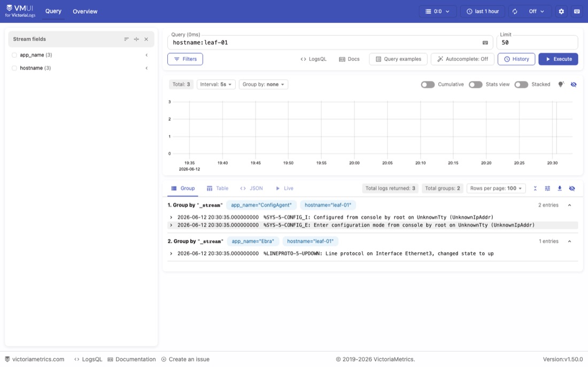The image size is (588, 367).
Task: Expand the SYS-5-CONFIG_E log entry
Action: (171, 225)
